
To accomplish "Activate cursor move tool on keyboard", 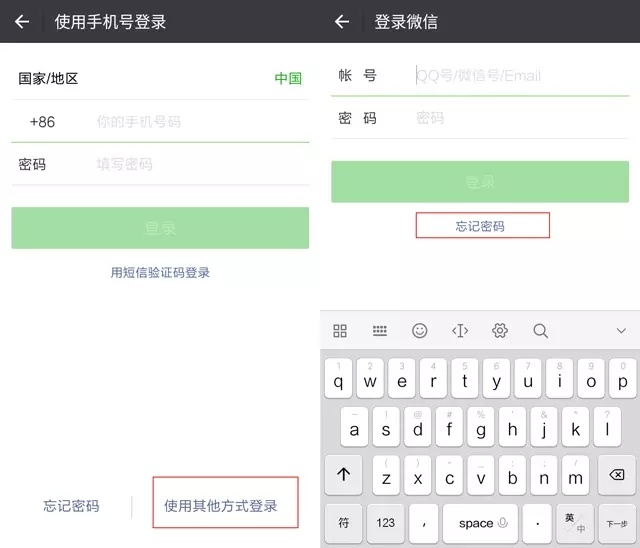I will point(460,331).
